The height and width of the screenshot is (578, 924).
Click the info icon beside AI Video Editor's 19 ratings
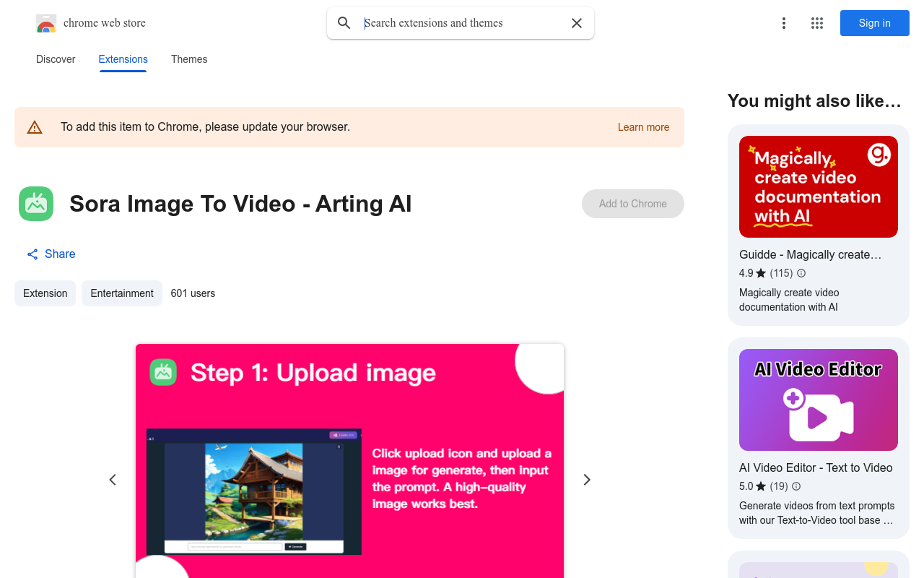pyautogui.click(x=796, y=486)
